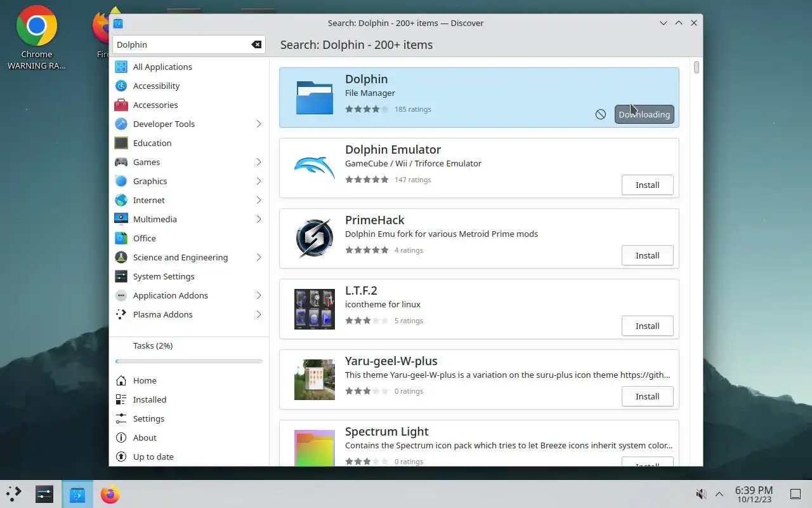
Task: Click the About info icon
Action: coord(121,438)
